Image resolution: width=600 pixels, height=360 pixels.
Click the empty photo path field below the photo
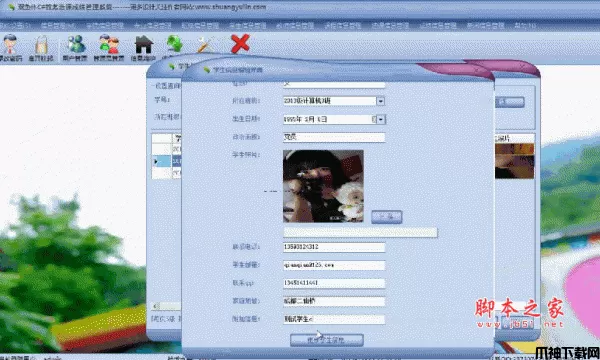pos(360,232)
